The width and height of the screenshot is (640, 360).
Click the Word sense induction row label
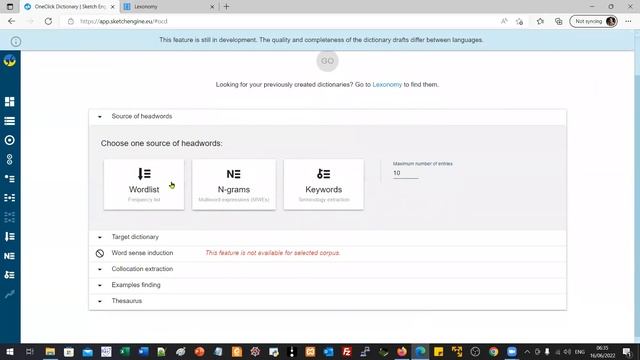(x=142, y=253)
